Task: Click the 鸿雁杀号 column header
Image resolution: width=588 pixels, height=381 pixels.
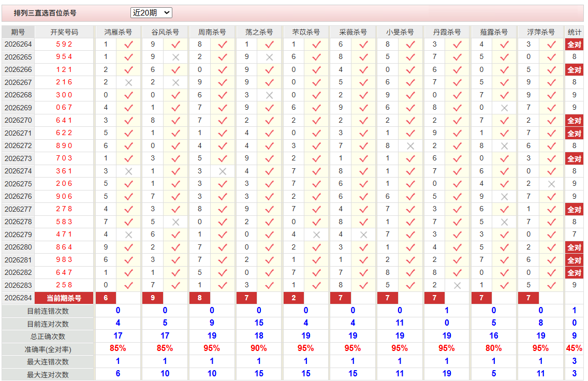Action: click(x=118, y=32)
